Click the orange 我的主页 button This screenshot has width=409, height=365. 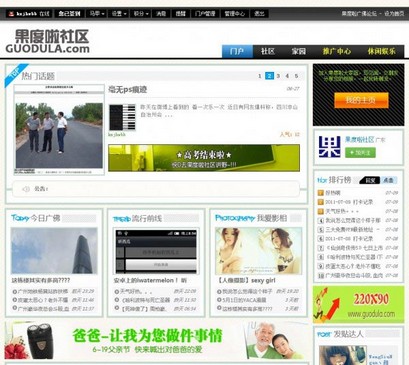(361, 100)
